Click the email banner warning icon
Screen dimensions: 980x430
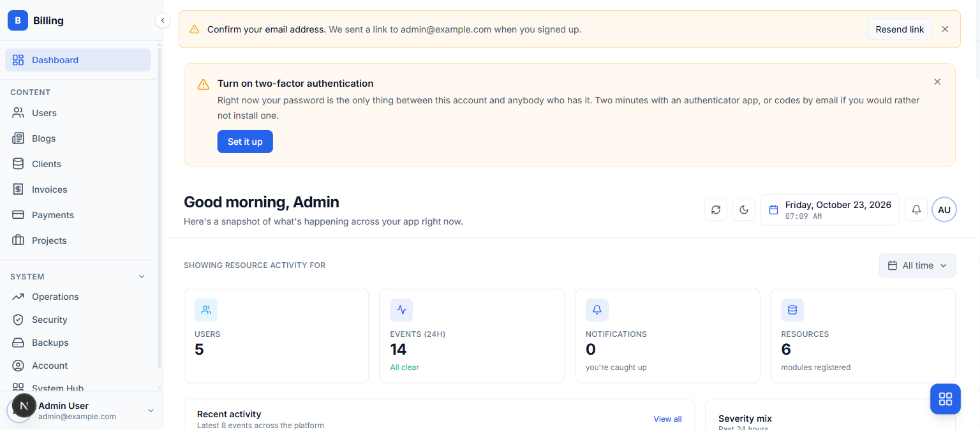tap(195, 29)
